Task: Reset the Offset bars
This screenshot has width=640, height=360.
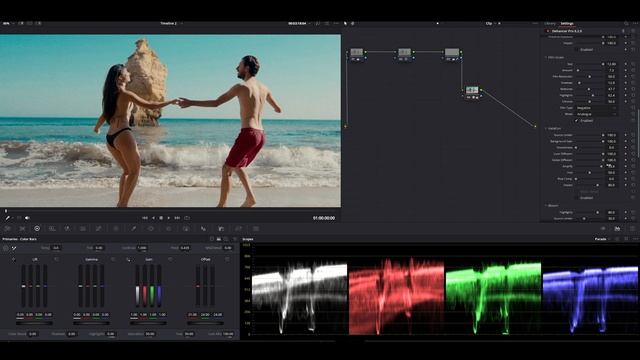Action: [x=227, y=259]
